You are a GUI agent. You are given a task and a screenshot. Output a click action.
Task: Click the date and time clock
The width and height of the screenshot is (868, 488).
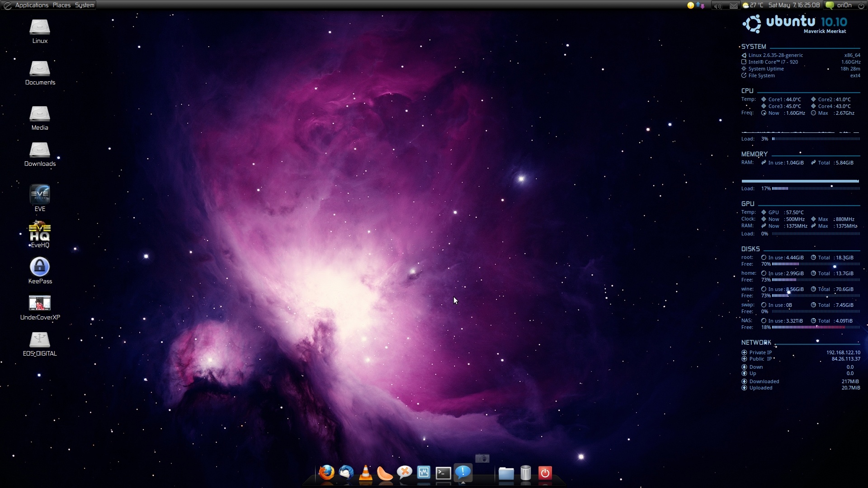pyautogui.click(x=794, y=5)
